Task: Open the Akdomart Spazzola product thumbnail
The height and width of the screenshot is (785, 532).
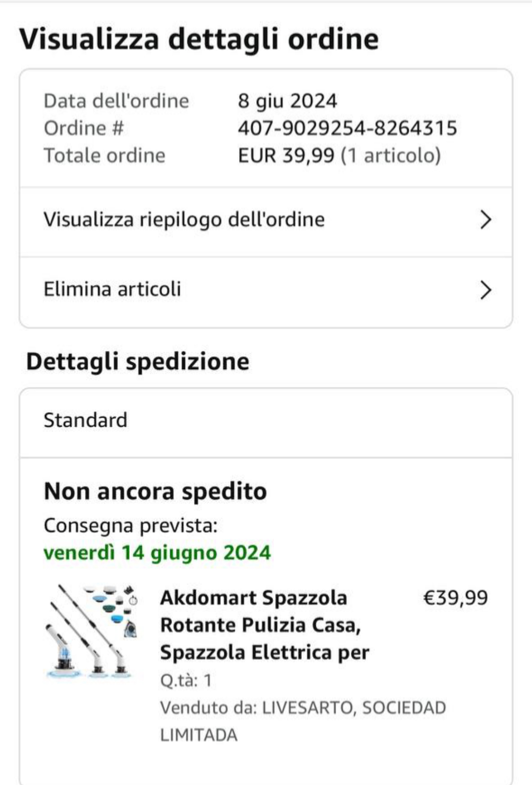Action: pyautogui.click(x=92, y=631)
